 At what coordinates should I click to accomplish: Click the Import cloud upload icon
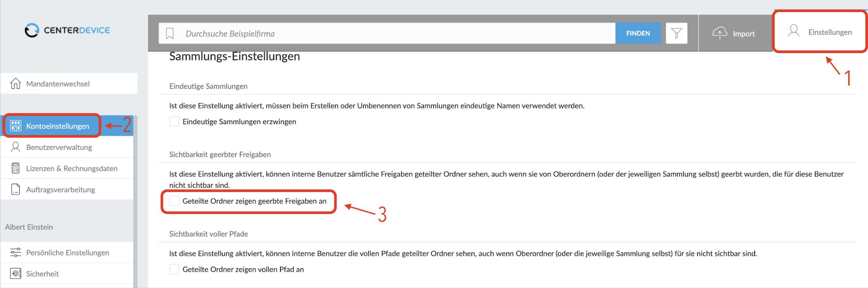(720, 33)
